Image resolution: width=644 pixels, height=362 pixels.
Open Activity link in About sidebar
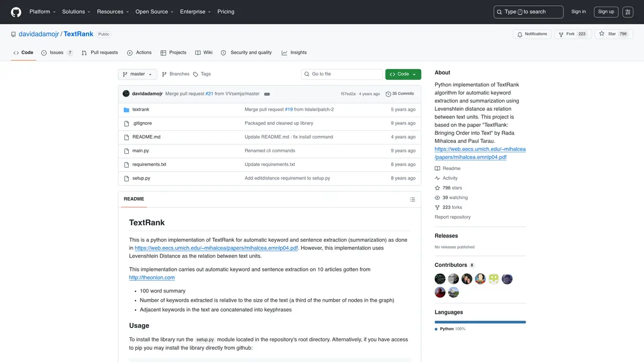[446, 178]
